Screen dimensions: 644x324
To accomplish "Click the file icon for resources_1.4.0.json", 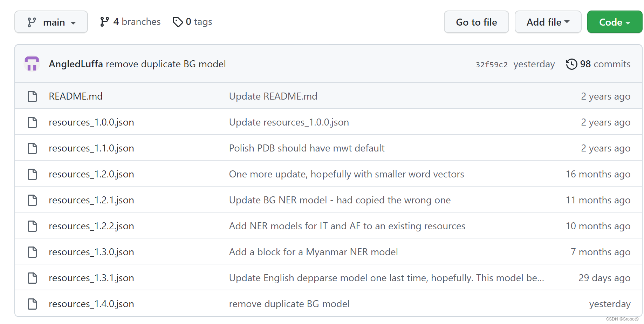I will (x=32, y=304).
